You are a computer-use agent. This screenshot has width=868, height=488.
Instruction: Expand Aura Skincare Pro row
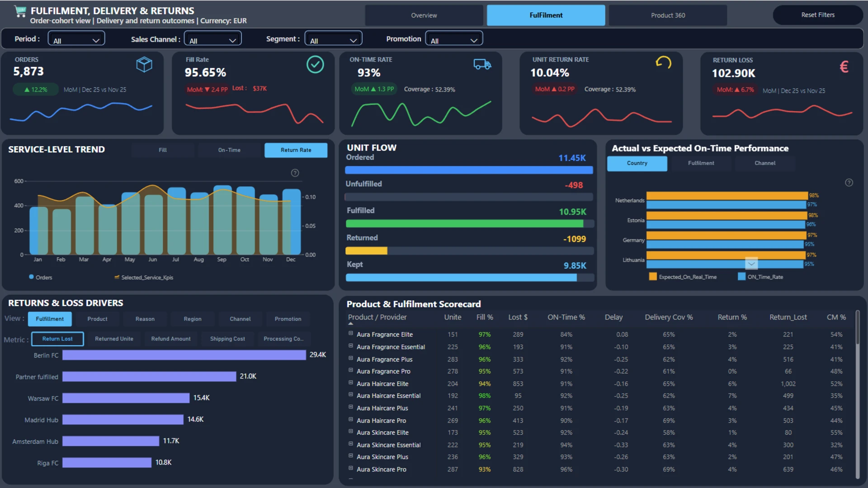tap(350, 469)
